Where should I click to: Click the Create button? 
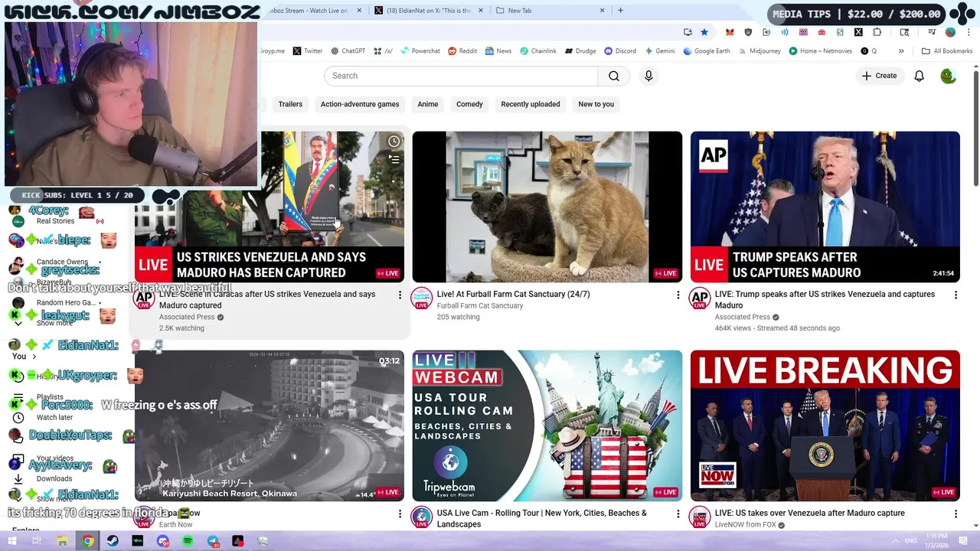click(879, 76)
